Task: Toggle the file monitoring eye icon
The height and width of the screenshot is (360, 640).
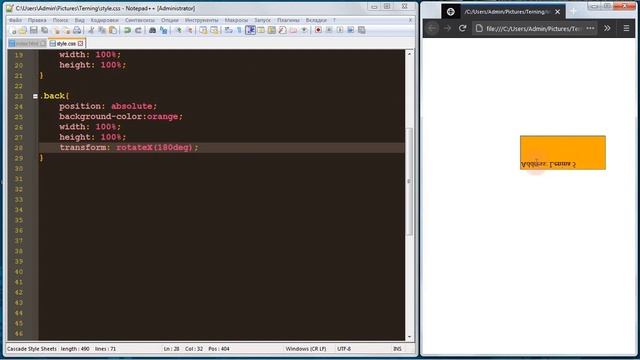Action: pyautogui.click(x=304, y=30)
